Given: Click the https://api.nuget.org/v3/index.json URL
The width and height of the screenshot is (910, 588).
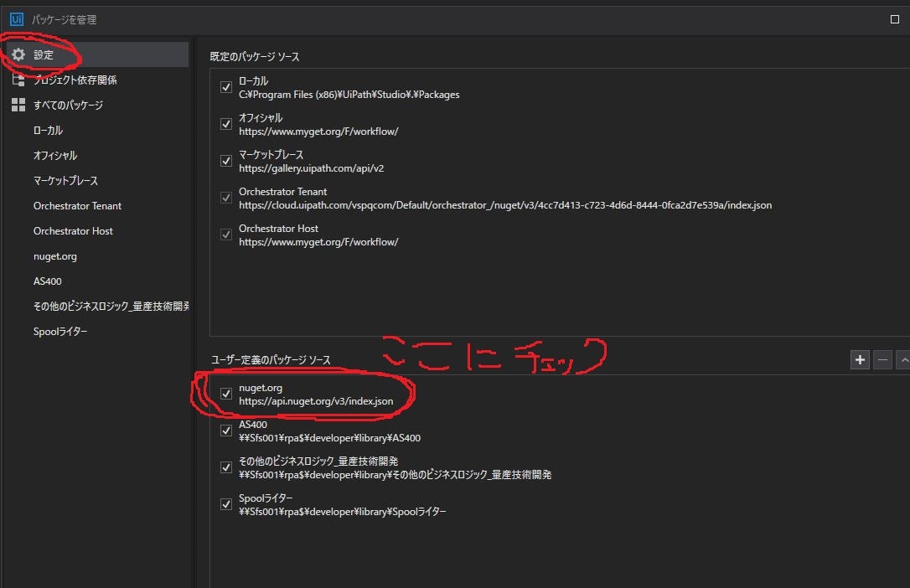Looking at the screenshot, I should point(317,400).
